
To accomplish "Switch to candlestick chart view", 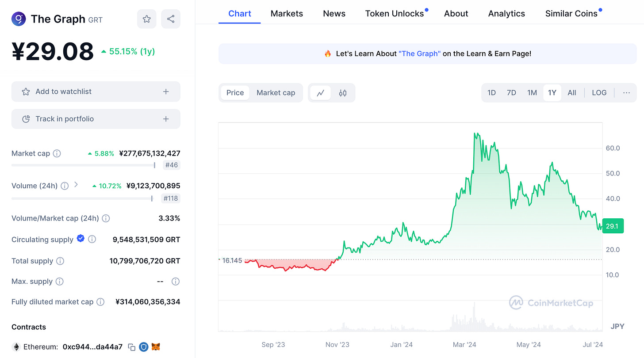I will click(343, 93).
